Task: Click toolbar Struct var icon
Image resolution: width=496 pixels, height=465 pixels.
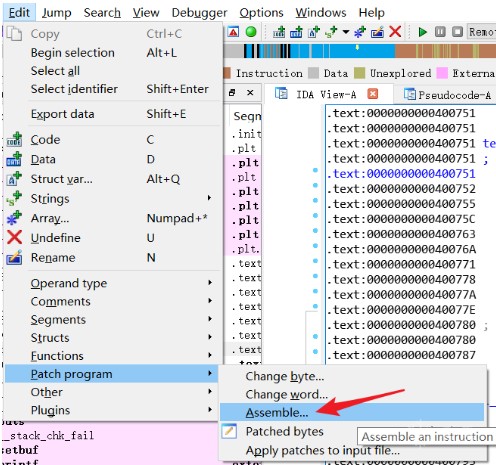Action: 314,32
